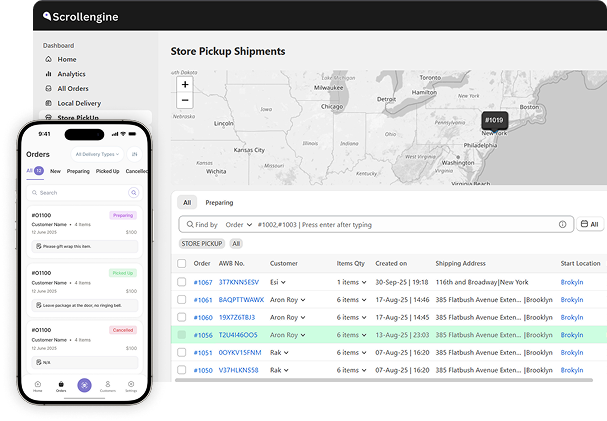The width and height of the screenshot is (607, 421).
Task: Click the info icon in the search bar
Action: coord(562,224)
